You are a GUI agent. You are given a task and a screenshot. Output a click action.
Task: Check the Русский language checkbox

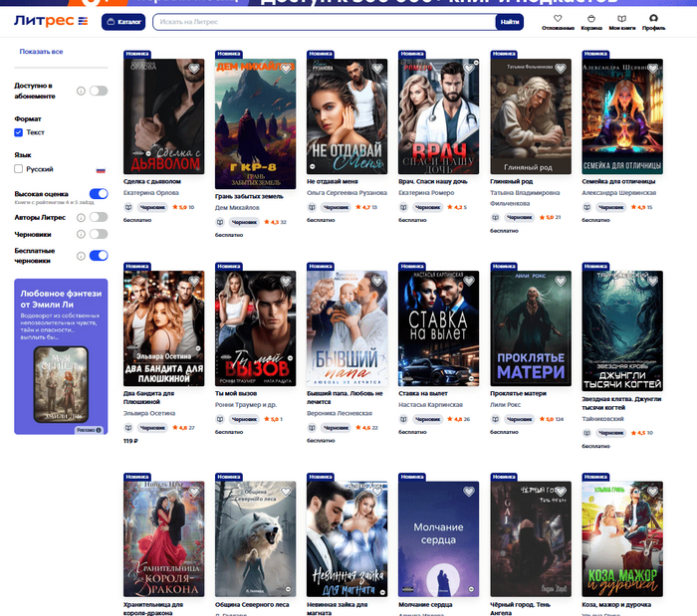coord(18,169)
